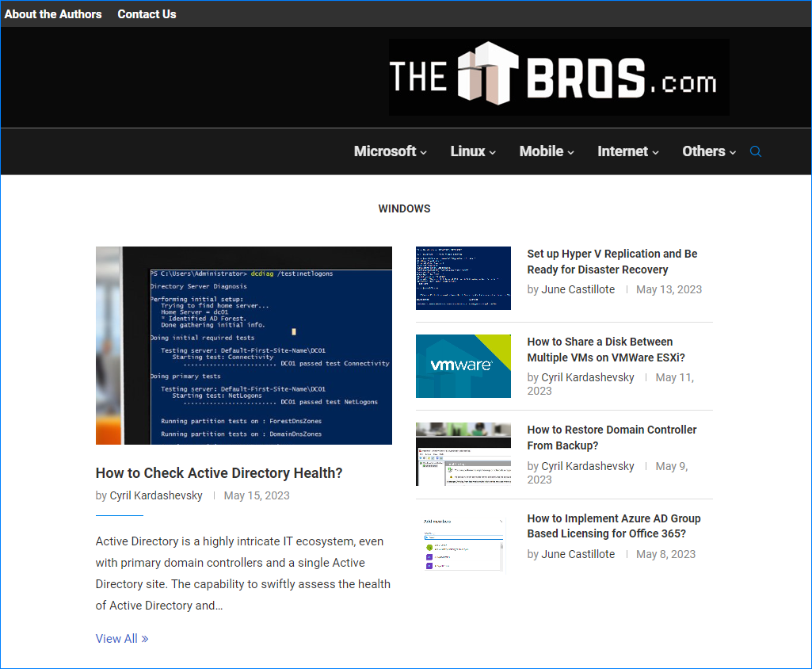This screenshot has height=669, width=812.
Task: Open the Azure AD Group Licensing thumbnail
Action: click(x=463, y=543)
